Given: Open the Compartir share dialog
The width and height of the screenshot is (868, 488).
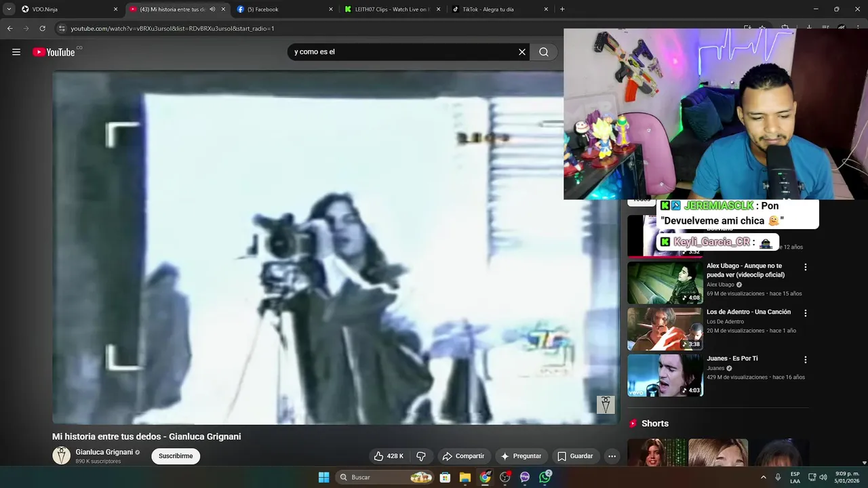Looking at the screenshot, I should pos(463,456).
